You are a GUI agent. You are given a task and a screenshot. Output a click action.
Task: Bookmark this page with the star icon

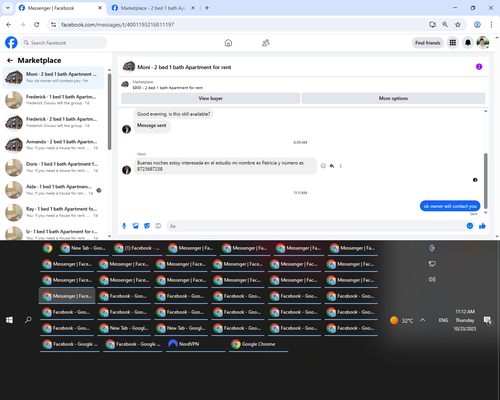(458, 24)
